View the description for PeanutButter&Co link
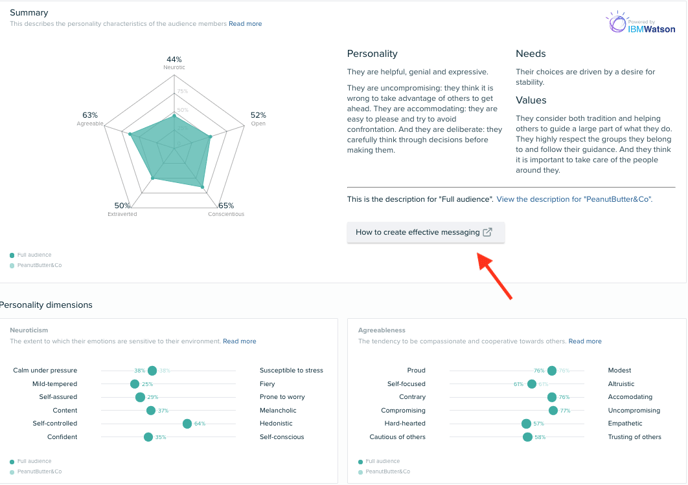 pyautogui.click(x=574, y=199)
